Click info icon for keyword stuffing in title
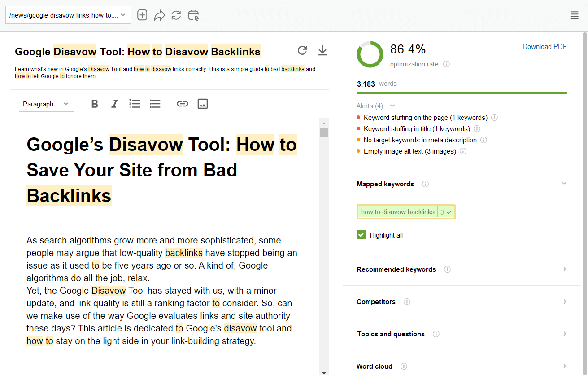Viewport: 588px width, 375px height. click(x=477, y=129)
